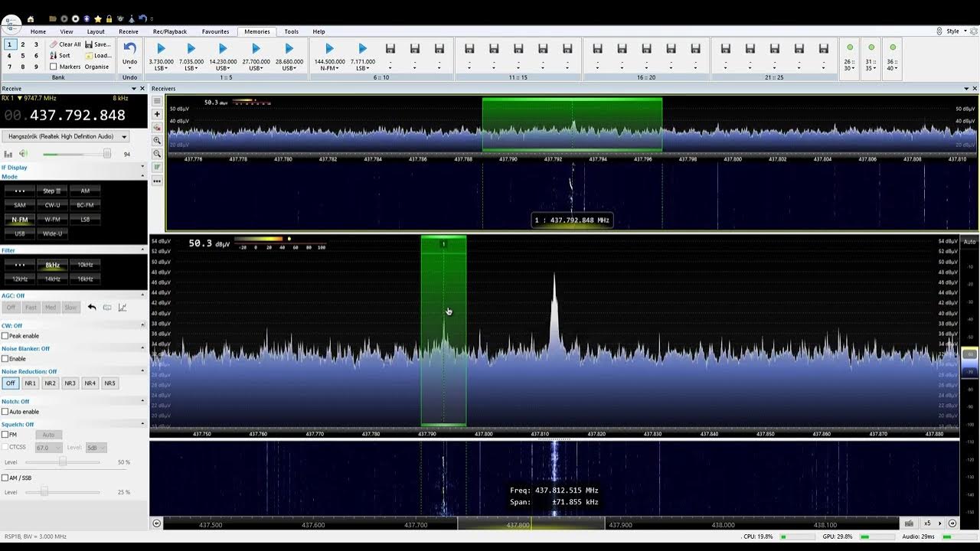Click zoom out magnifier in Receivers toolbar
980x551 pixels.
tap(157, 153)
